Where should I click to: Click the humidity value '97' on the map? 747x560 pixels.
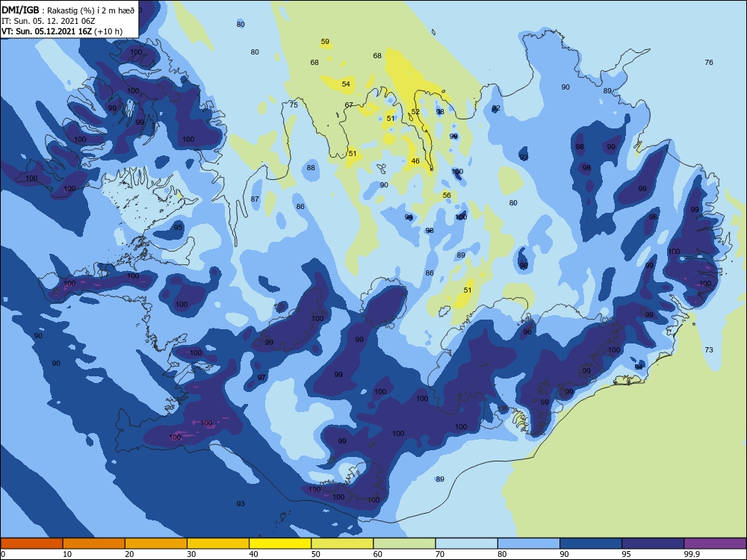tap(261, 378)
